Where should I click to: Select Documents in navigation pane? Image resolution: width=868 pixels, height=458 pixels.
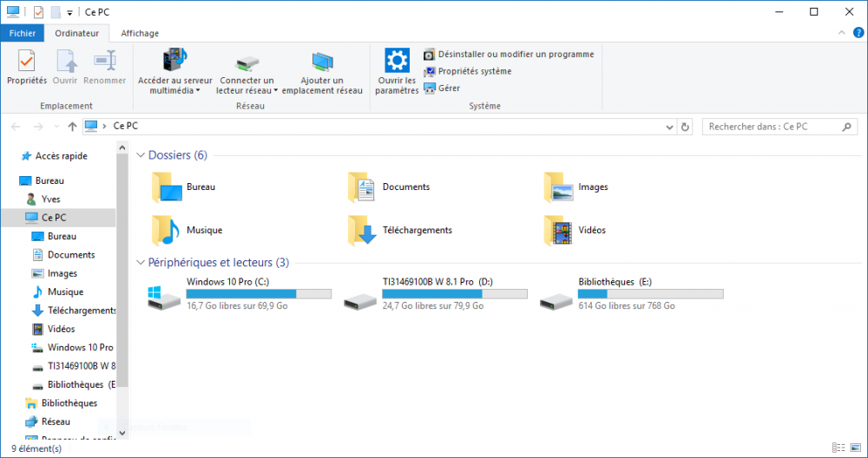pyautogui.click(x=63, y=255)
